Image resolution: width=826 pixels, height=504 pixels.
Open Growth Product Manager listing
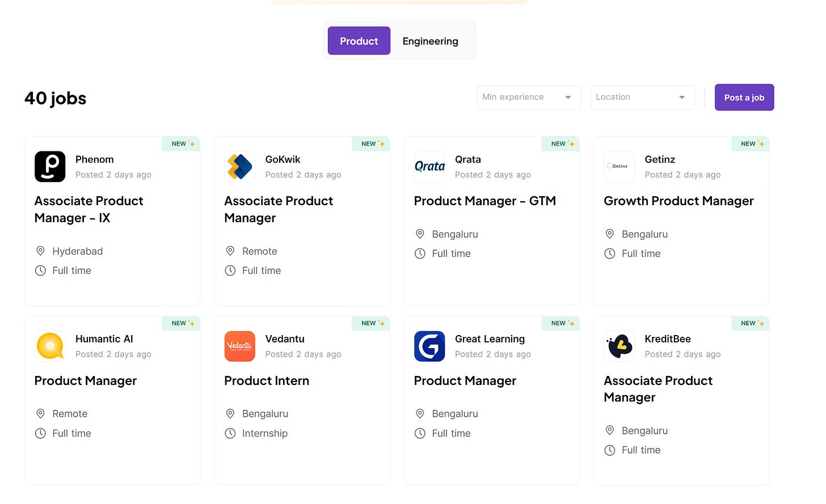pyautogui.click(x=678, y=201)
